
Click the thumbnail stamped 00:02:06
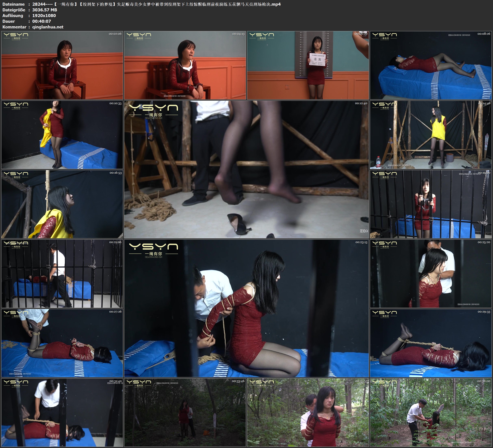click(62, 65)
